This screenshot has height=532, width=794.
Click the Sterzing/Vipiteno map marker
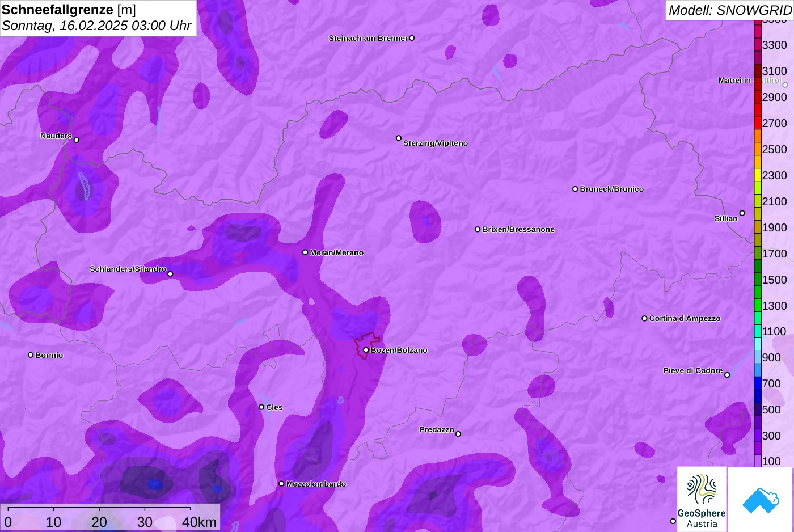coord(399,138)
